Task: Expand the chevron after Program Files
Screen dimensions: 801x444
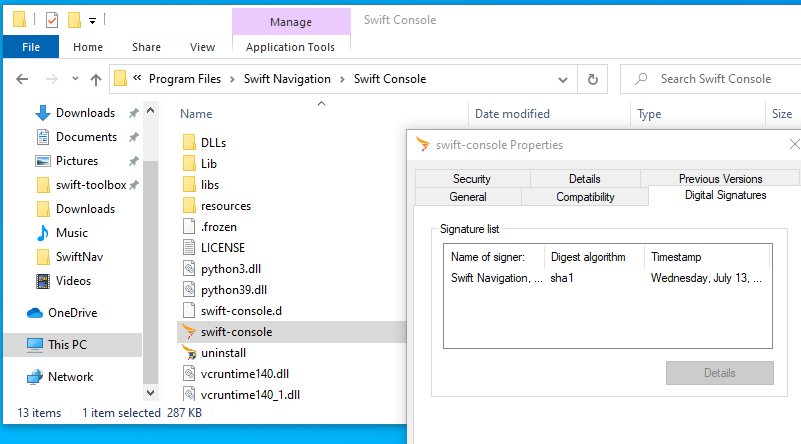Action: (232, 80)
